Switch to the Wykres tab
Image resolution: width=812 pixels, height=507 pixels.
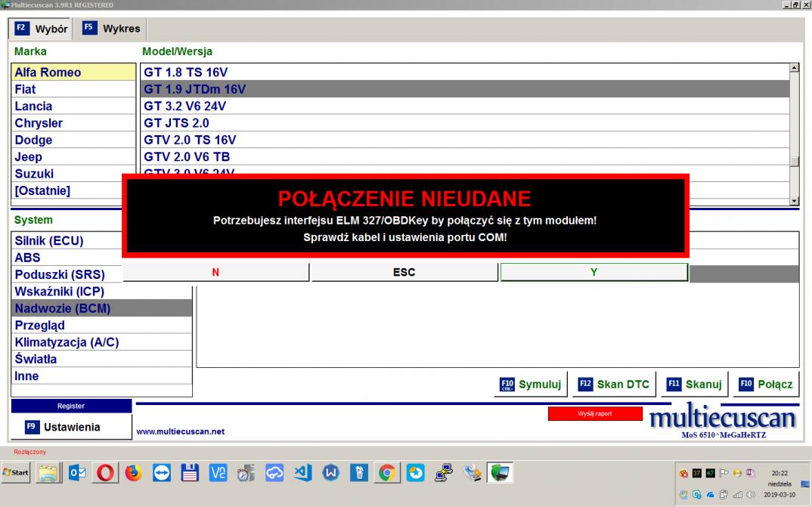(x=111, y=29)
